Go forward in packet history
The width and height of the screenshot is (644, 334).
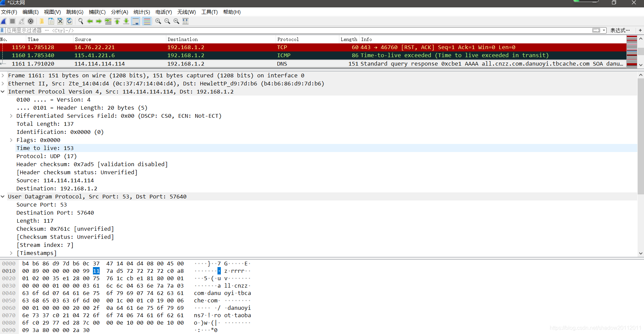click(99, 21)
